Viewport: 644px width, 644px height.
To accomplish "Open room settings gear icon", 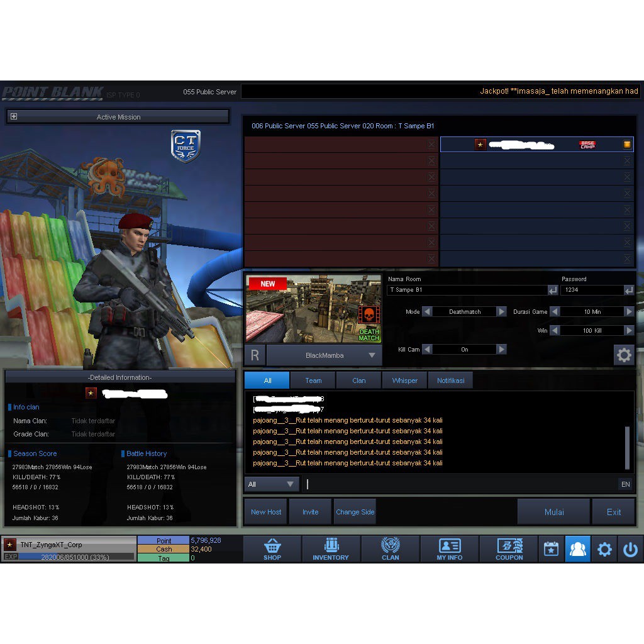I will click(623, 355).
